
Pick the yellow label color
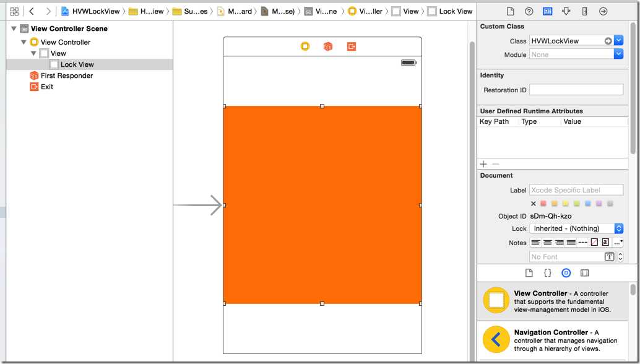[x=565, y=204]
